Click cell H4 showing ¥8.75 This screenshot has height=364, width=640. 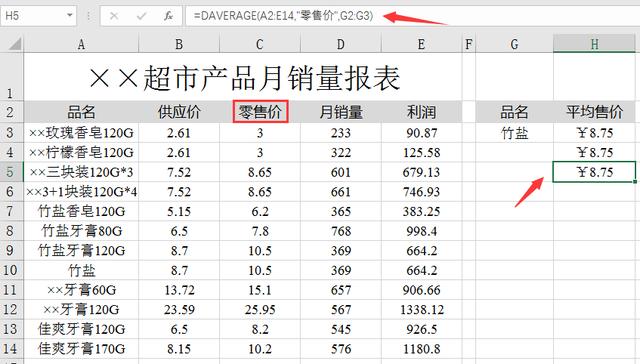(x=594, y=152)
